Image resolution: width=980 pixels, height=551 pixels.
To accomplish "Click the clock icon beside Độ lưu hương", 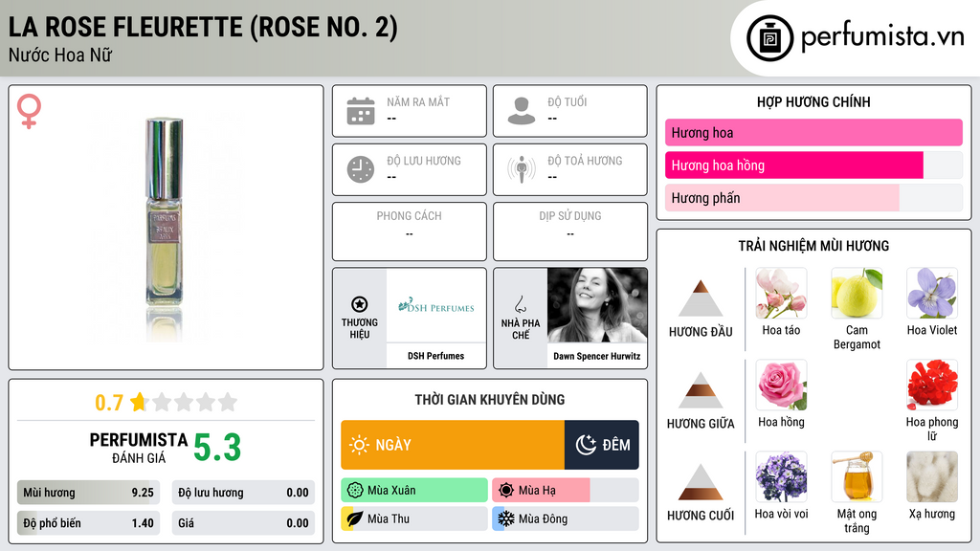I will pyautogui.click(x=361, y=169).
